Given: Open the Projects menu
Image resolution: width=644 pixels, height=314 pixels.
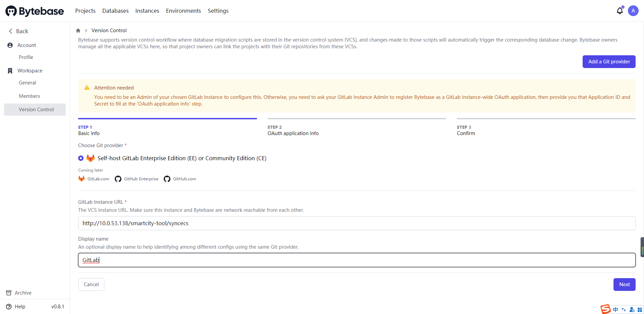Looking at the screenshot, I should click(x=85, y=11).
